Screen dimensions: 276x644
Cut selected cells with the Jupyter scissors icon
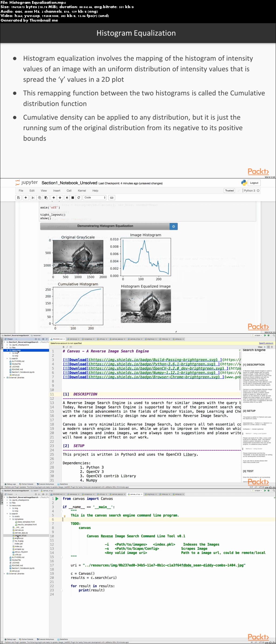[x=33, y=198]
